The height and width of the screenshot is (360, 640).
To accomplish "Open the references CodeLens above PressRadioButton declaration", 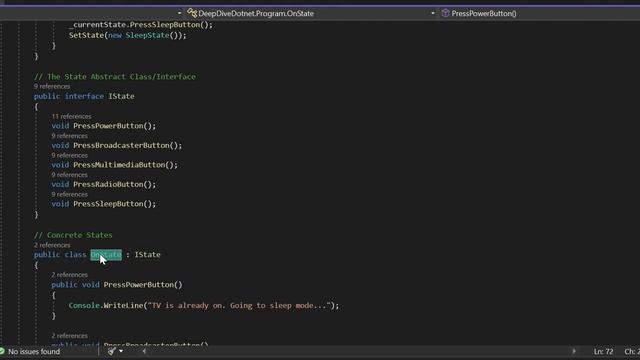I will tap(69, 175).
